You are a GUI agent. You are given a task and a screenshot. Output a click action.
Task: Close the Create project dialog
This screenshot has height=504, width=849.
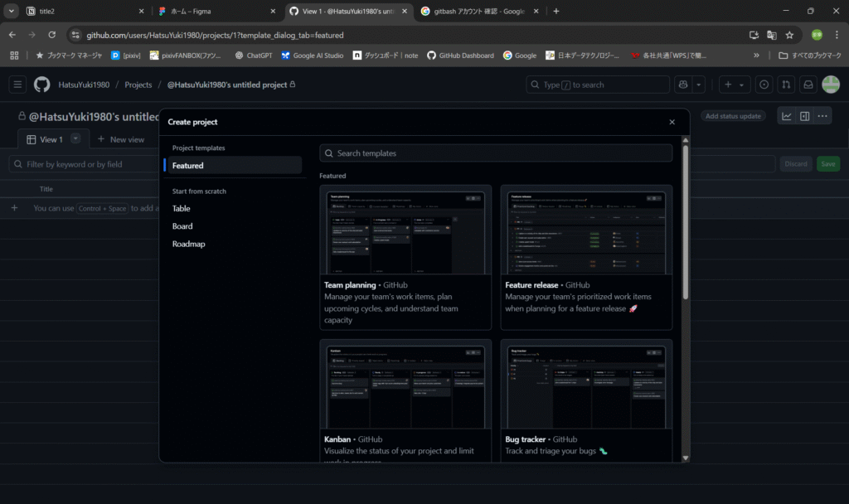pos(672,122)
